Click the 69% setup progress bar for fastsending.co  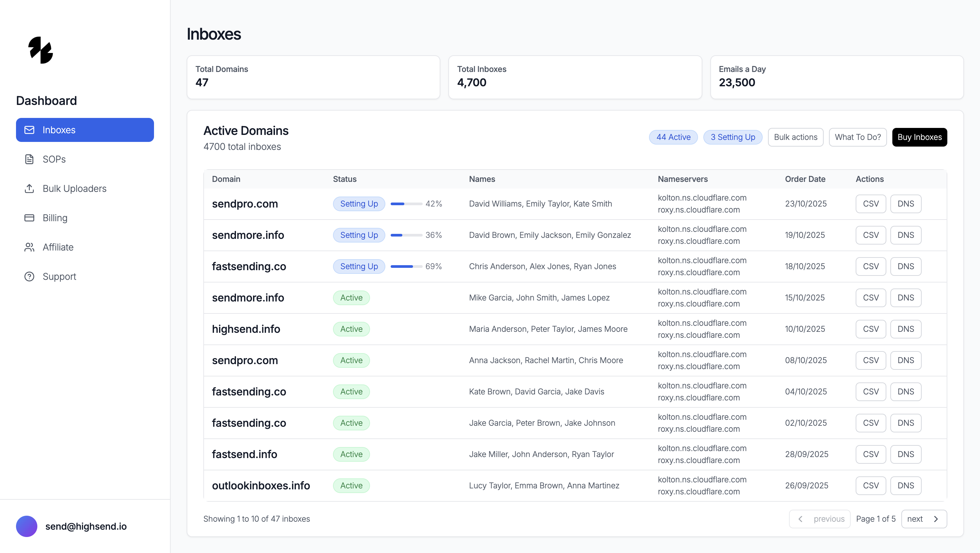(x=406, y=266)
